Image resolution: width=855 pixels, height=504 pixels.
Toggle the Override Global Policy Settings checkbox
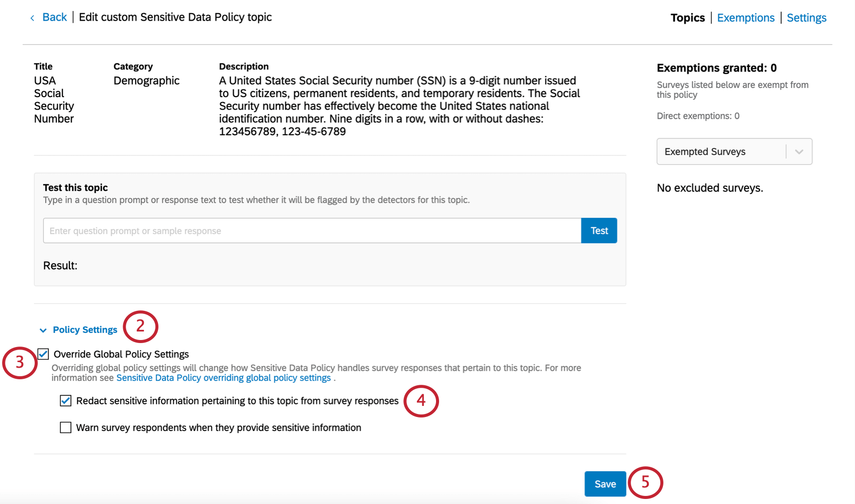click(43, 354)
